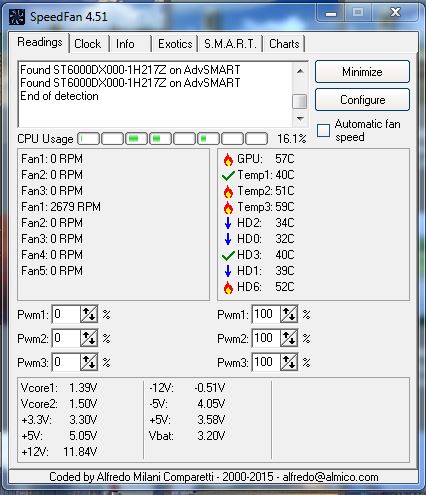Click the +12V 11.84V reading
Viewport: 426px width, 495px height.
(59, 452)
